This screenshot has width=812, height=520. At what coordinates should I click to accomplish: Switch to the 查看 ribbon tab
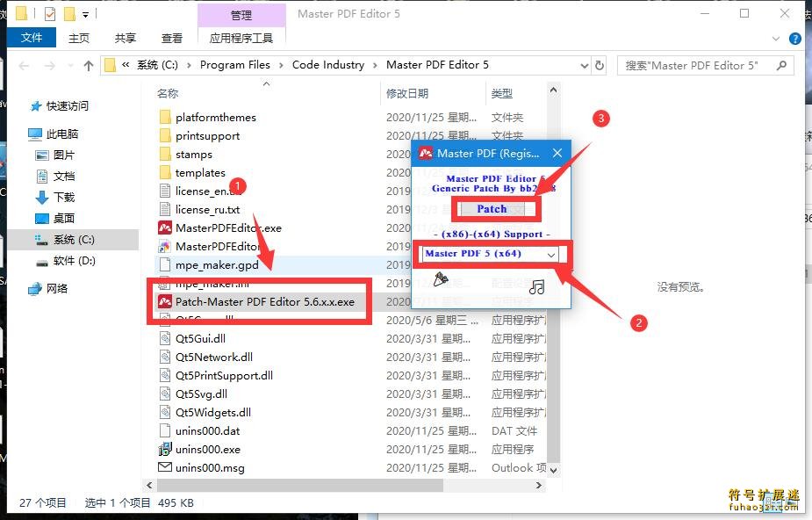point(171,37)
